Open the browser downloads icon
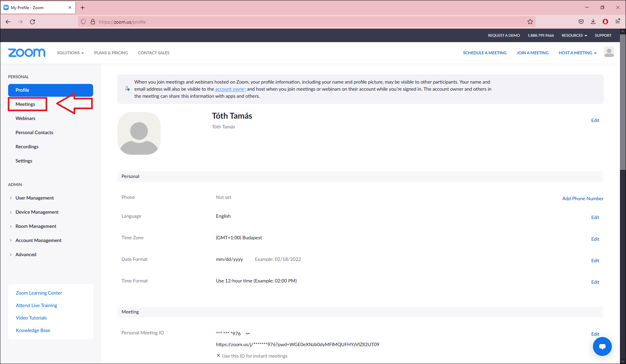Screen dimensions: 626x364 point(593,22)
